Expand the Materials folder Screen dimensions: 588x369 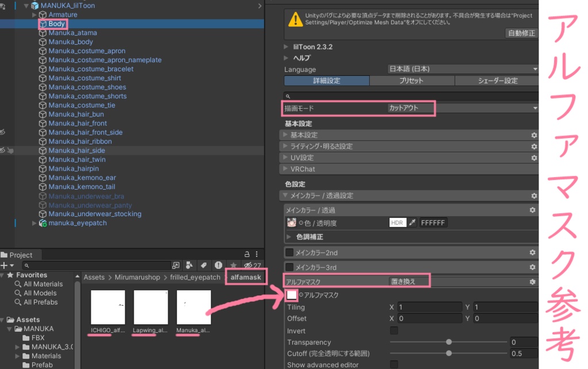click(x=17, y=356)
